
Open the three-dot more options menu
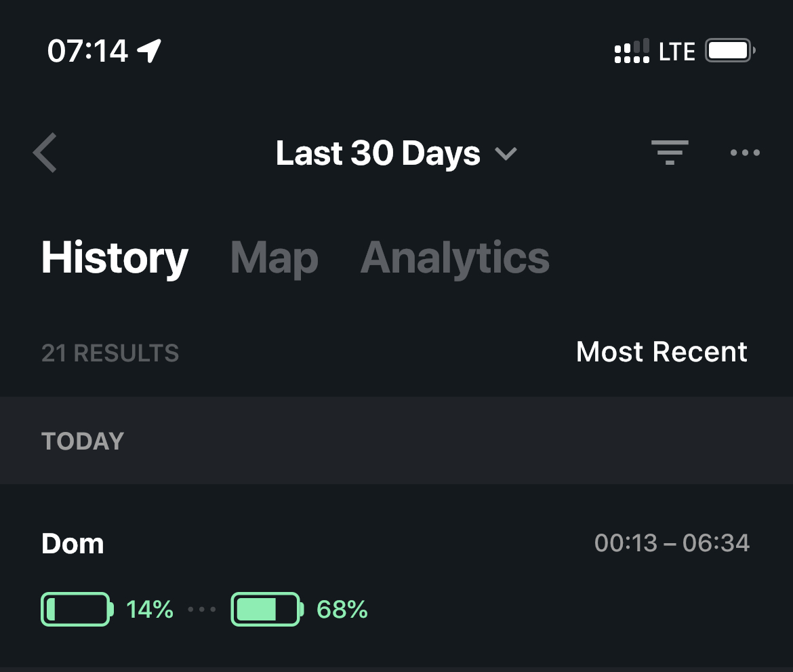[x=745, y=153]
